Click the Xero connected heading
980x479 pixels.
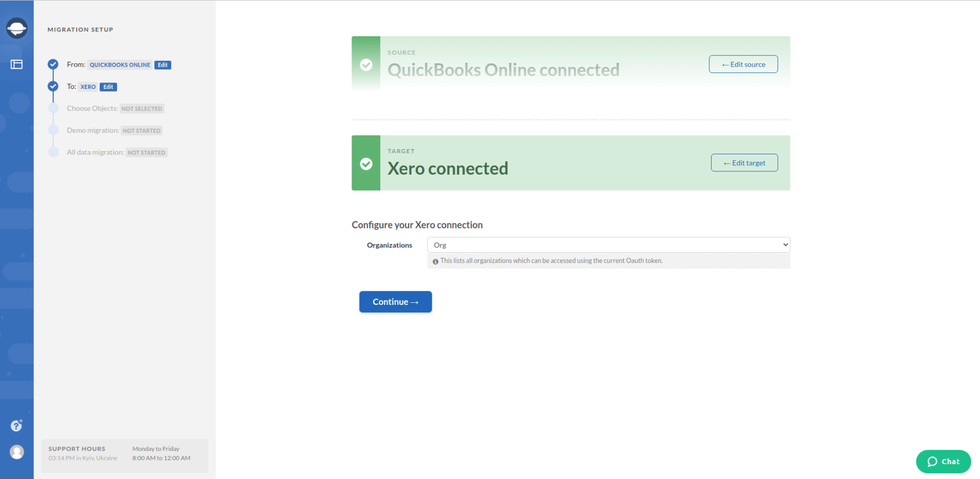[447, 169]
